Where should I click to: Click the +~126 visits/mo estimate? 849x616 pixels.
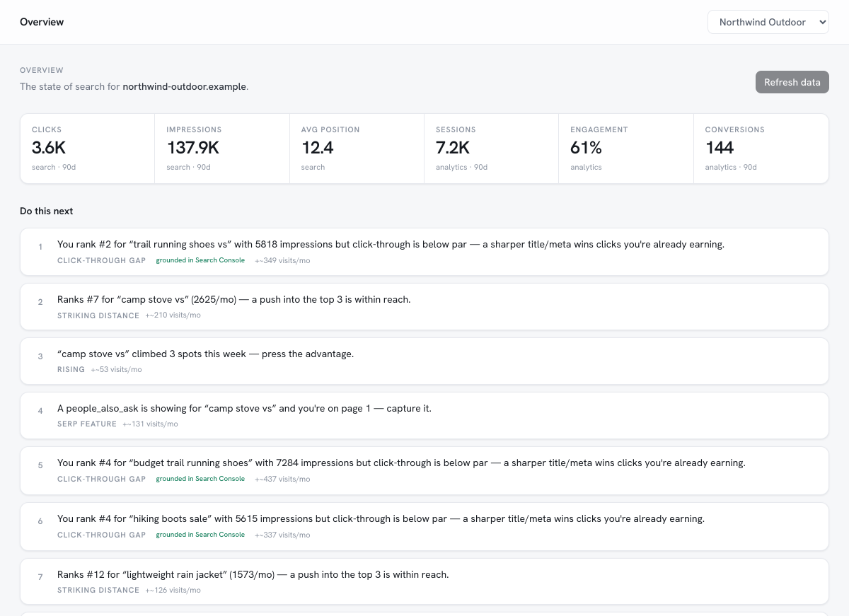tap(173, 590)
